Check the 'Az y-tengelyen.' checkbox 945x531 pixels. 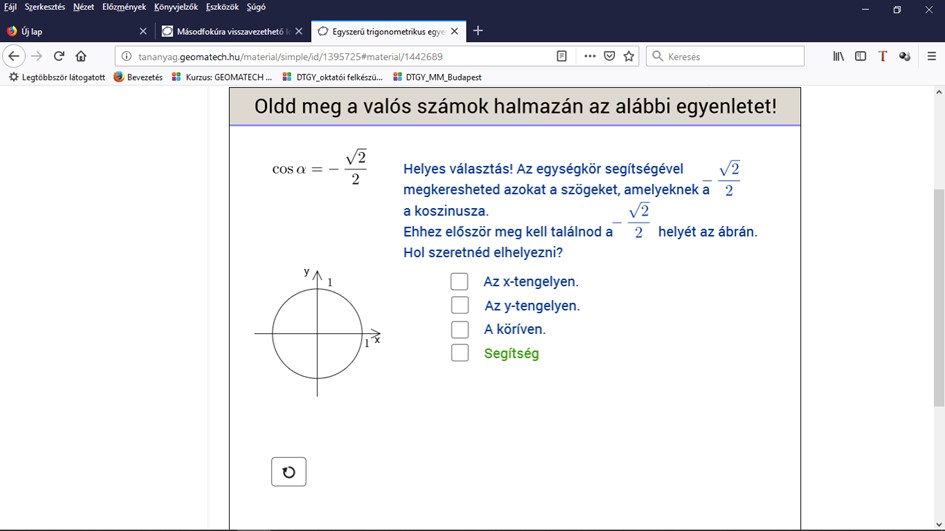(x=459, y=305)
